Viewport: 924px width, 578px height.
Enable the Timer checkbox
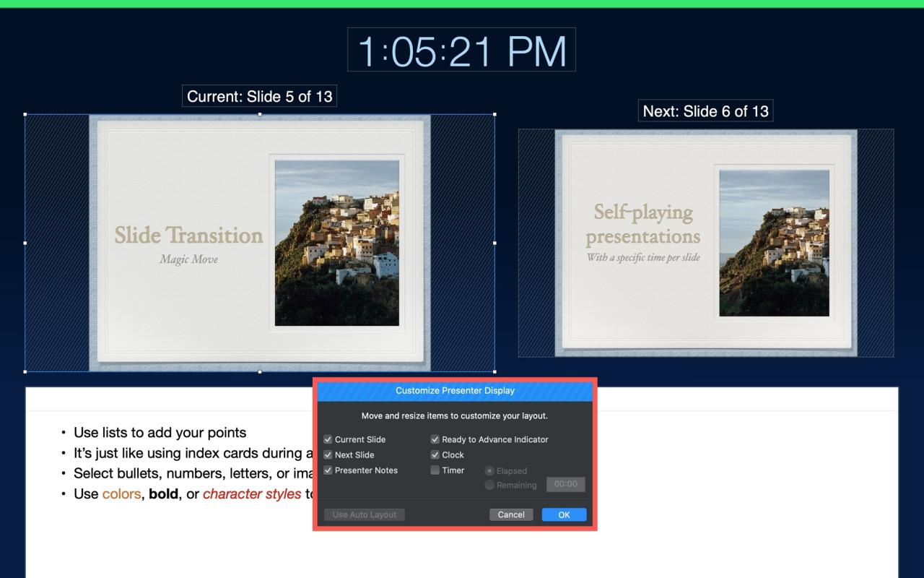[x=435, y=470]
